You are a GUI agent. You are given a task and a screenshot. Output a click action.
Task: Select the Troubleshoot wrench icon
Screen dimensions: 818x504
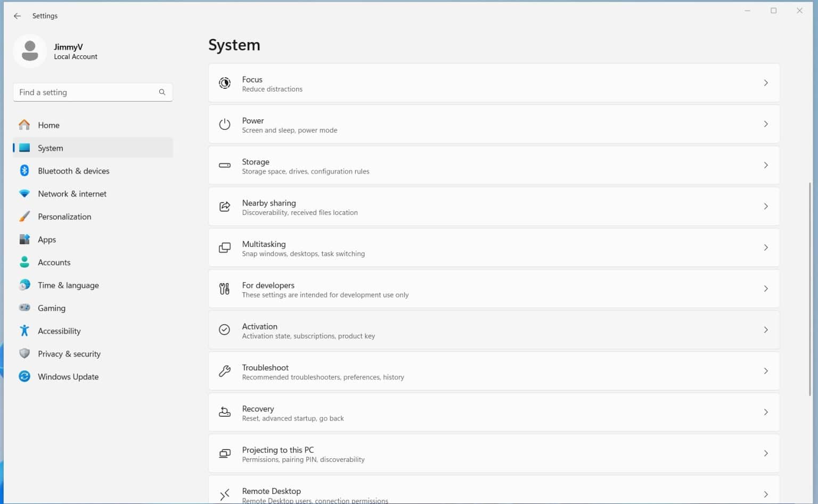[224, 371]
